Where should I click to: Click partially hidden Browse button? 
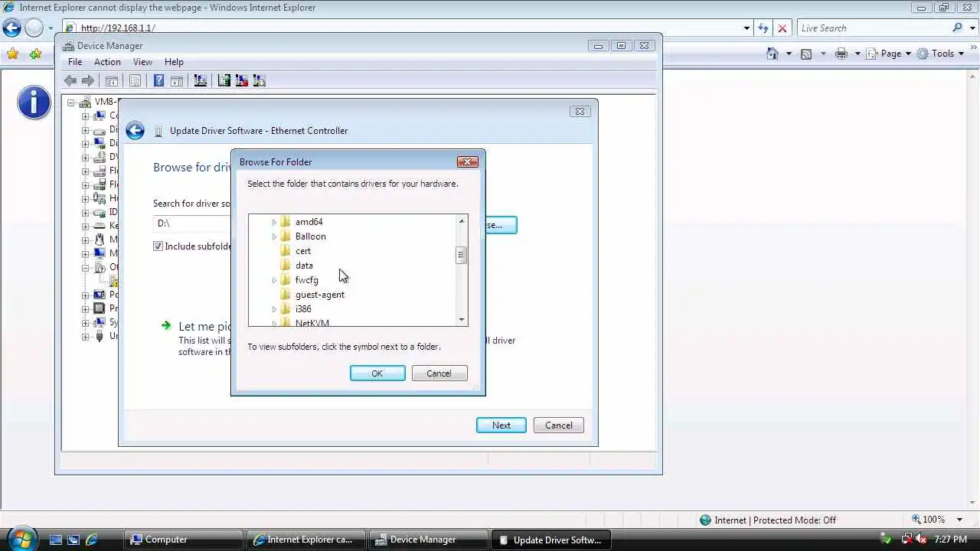click(x=501, y=225)
